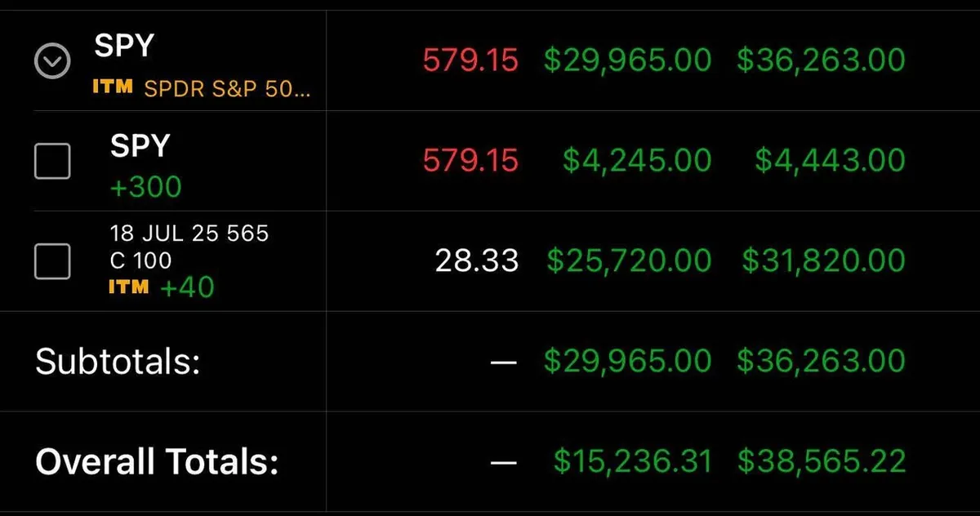Tap the red 579.15 price in SPY header row
Screen dimensions: 980x516
(x=470, y=60)
